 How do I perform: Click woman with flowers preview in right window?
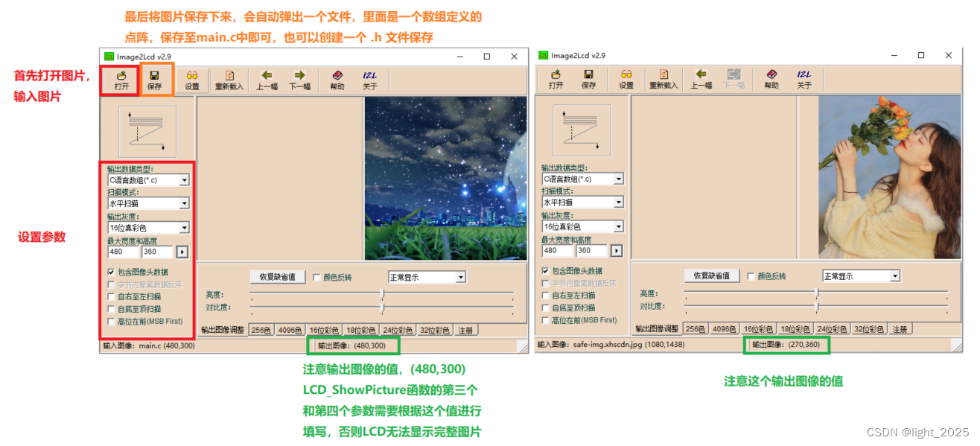(889, 177)
